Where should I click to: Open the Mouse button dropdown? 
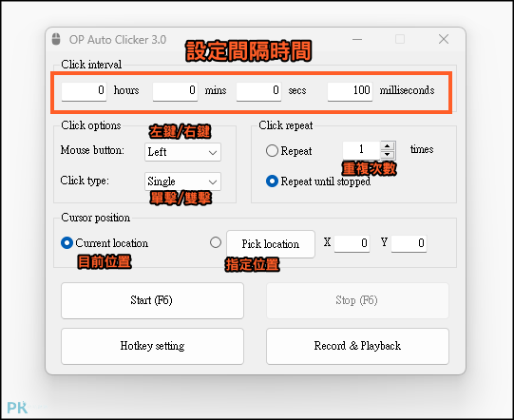183,152
